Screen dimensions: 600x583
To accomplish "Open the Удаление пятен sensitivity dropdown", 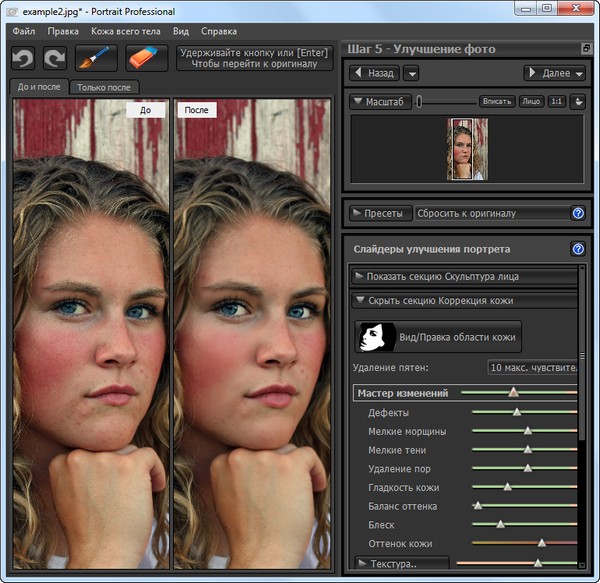I will pos(533,368).
